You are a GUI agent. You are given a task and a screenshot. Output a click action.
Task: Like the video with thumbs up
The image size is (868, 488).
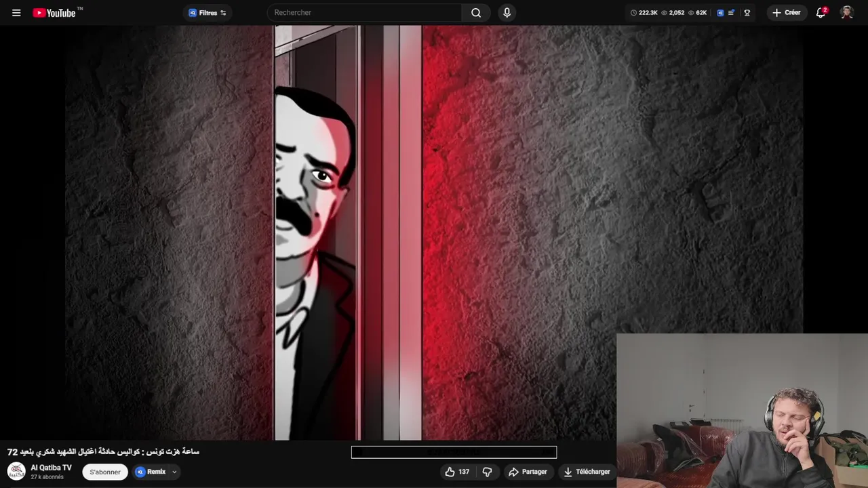coord(458,472)
